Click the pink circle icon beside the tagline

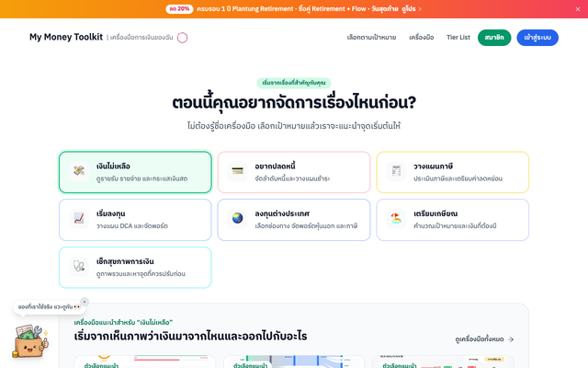pyautogui.click(x=182, y=38)
